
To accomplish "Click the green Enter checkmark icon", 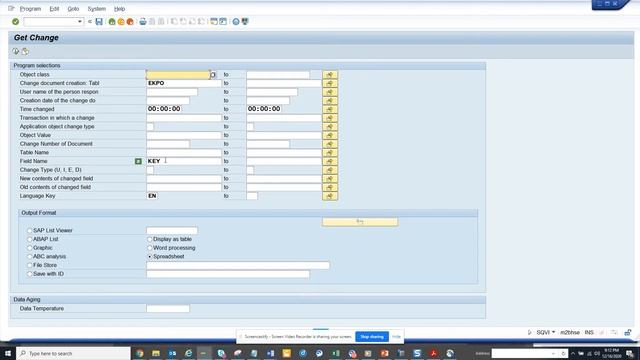I will (x=16, y=22).
